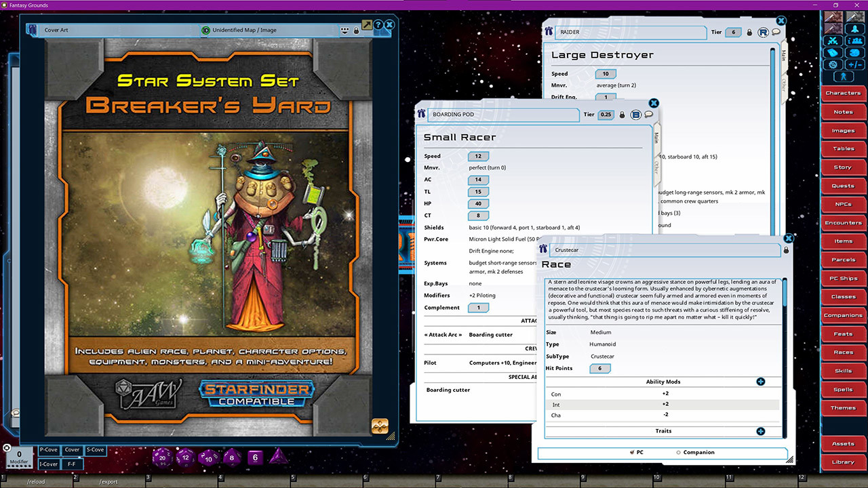Select the crossed swords combat icon
Image resolution: width=868 pixels, height=488 pixels.
point(832,41)
